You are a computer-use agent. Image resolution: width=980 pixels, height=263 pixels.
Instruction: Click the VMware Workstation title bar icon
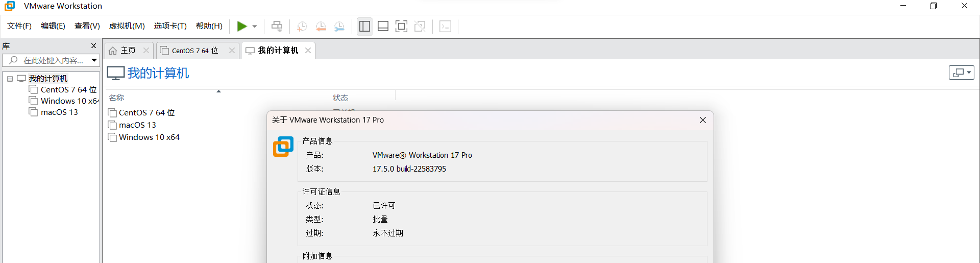click(10, 6)
